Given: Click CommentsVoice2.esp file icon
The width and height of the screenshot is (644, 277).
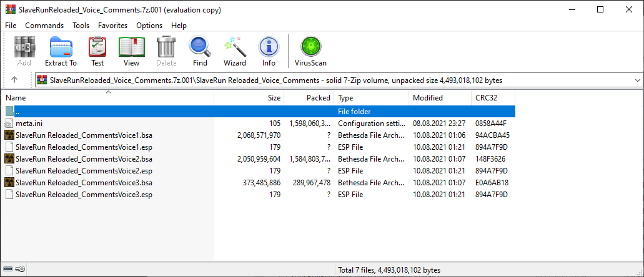Looking at the screenshot, I should coord(9,171).
